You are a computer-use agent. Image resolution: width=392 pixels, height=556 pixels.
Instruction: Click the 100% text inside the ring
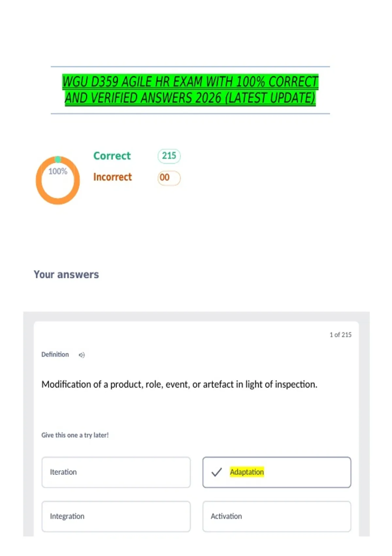point(58,171)
